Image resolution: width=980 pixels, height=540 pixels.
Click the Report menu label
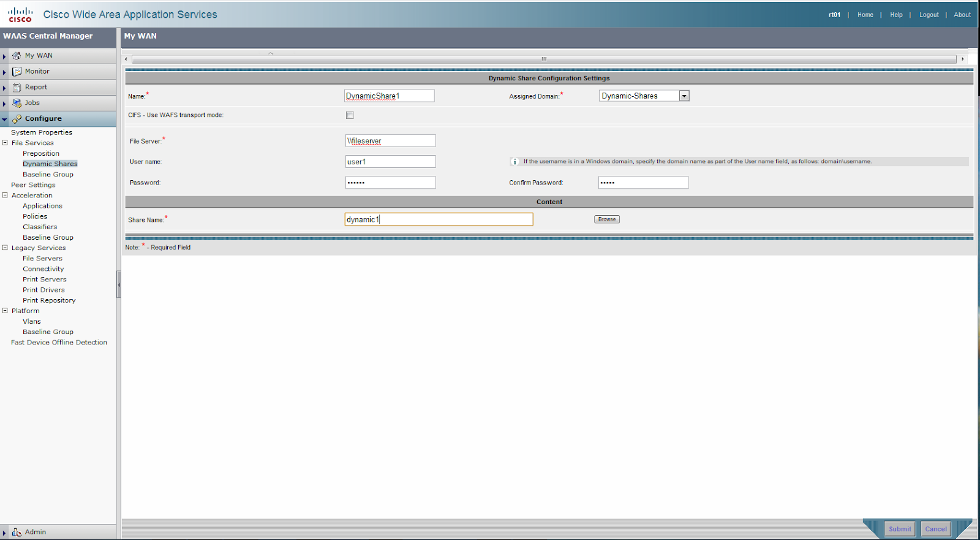[36, 88]
